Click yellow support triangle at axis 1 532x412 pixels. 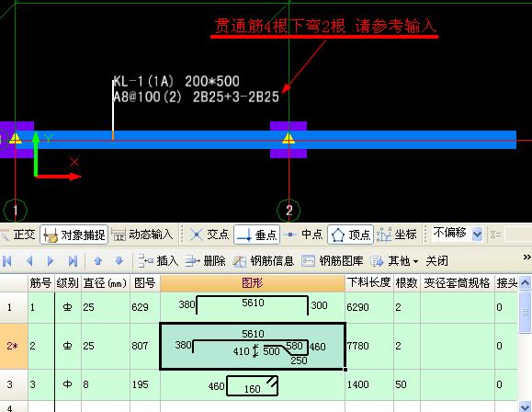click(16, 138)
